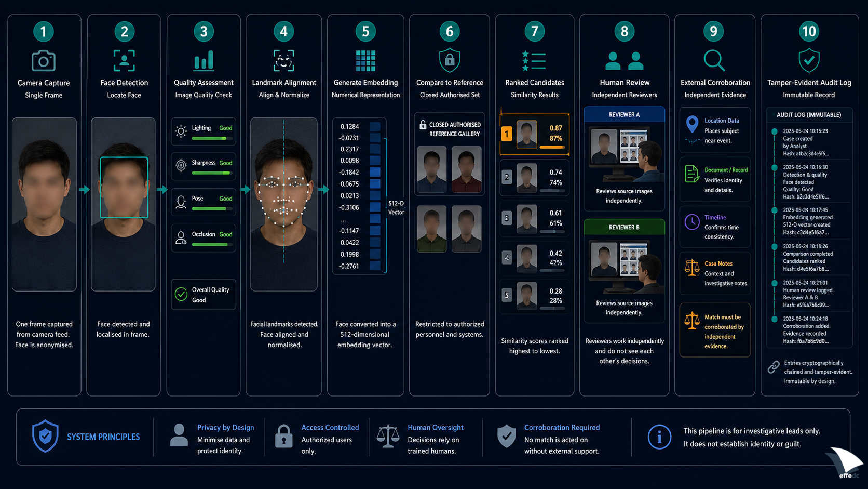Click the Generate Embedding grid icon
Image resolution: width=868 pixels, height=489 pixels.
(x=365, y=61)
